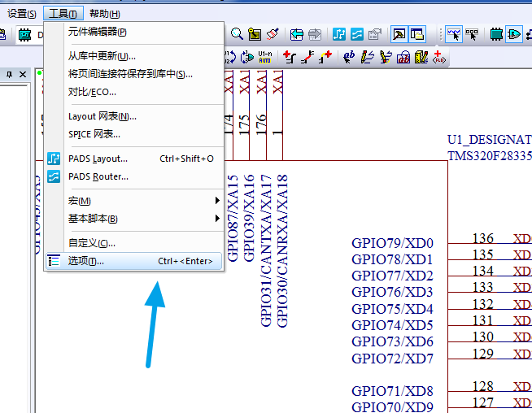Screen dimensions: 532x413
Task: Toggle the Design toolbar hammer icon
Action: (x=399, y=34)
